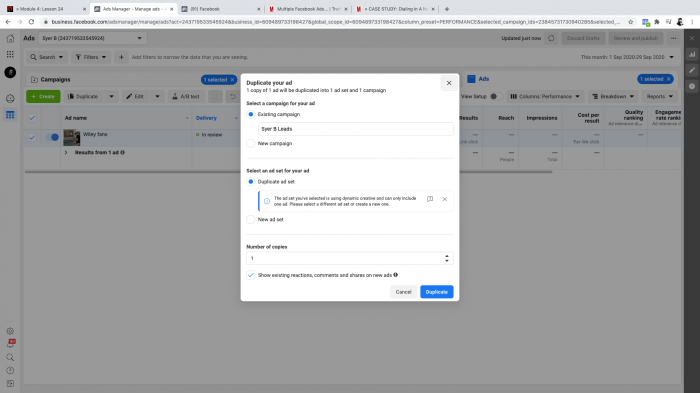
Task: Click the pencil edit icon in right rail
Action: [x=692, y=70]
